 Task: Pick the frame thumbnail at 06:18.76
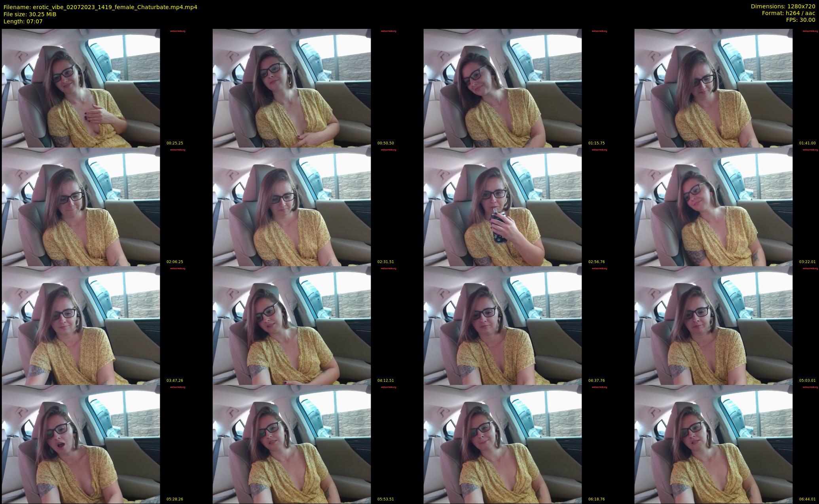(502, 444)
